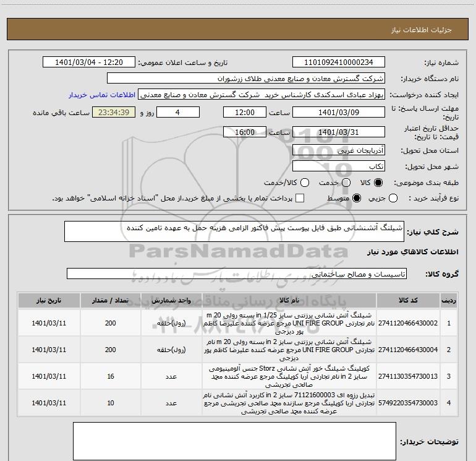The image size is (476, 461).
Task: Click quantity 200 in row 2
Action: [x=111, y=350]
